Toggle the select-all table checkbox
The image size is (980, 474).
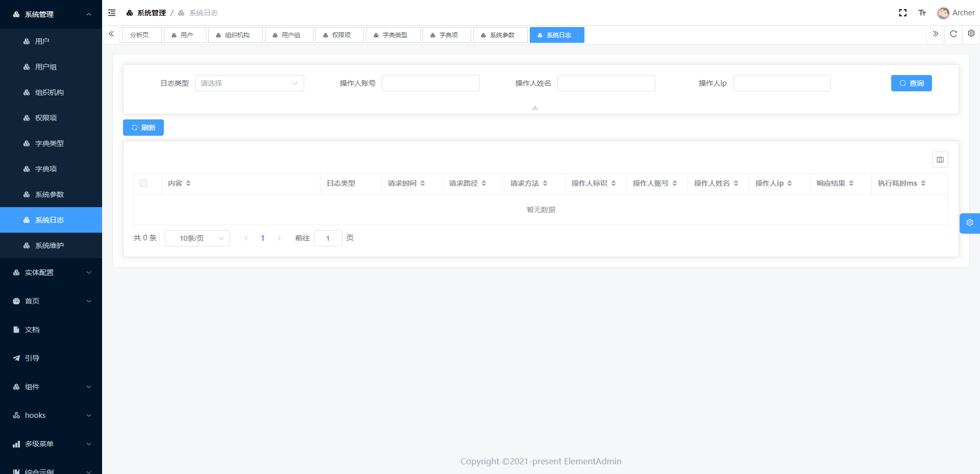point(143,183)
